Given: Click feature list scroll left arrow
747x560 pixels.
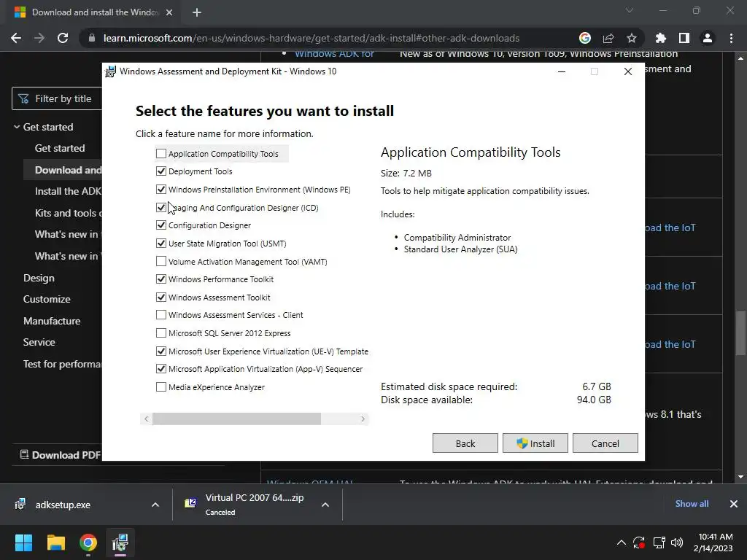Looking at the screenshot, I should tap(146, 419).
